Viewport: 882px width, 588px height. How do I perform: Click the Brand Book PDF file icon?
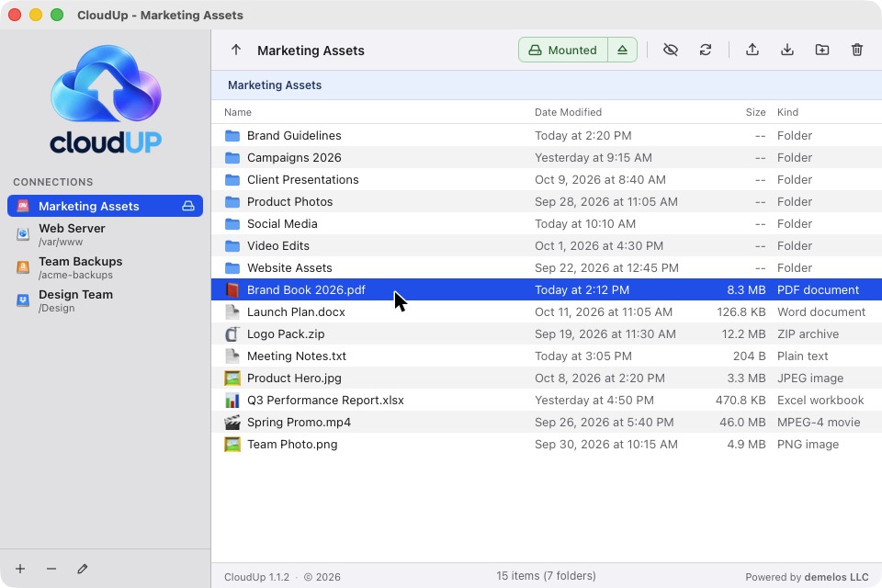[232, 289]
